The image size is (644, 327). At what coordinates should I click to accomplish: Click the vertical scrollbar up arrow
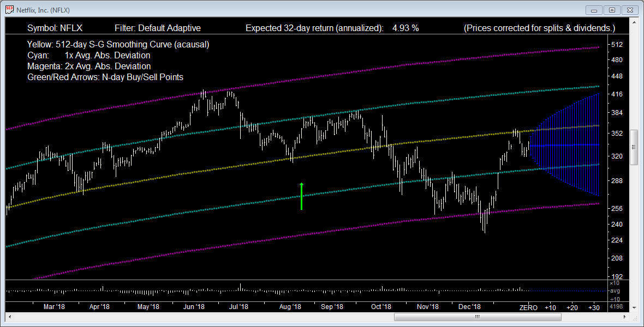(634, 22)
